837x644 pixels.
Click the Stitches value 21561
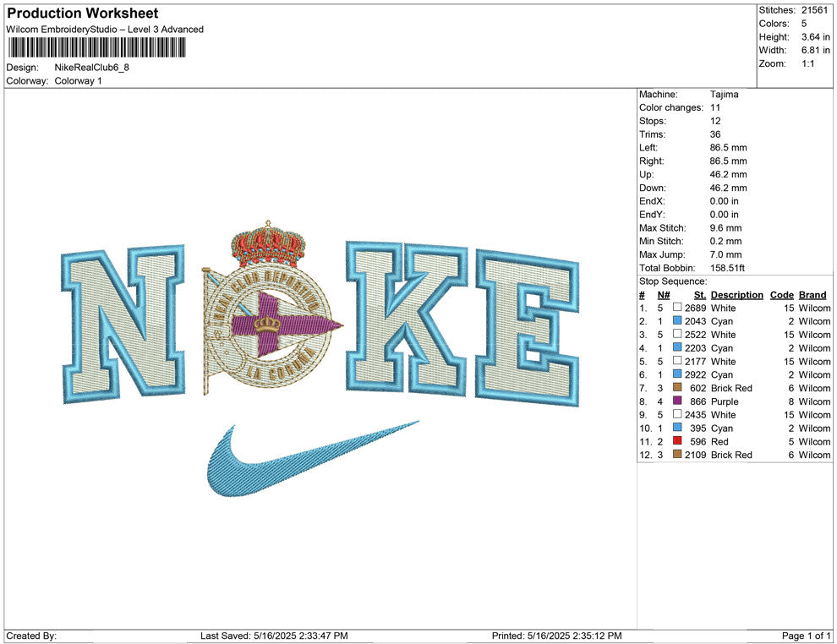pos(814,10)
